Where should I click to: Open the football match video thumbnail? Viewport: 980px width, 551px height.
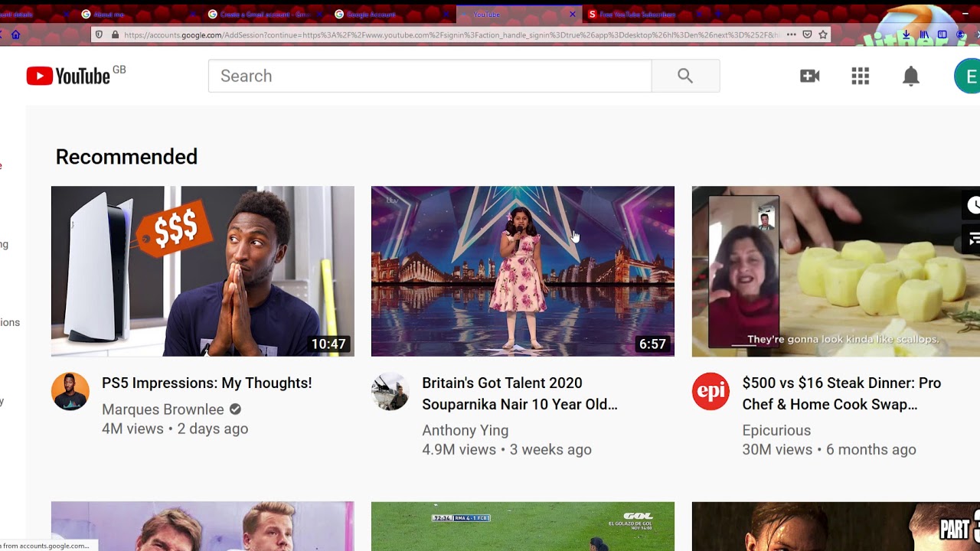(523, 527)
